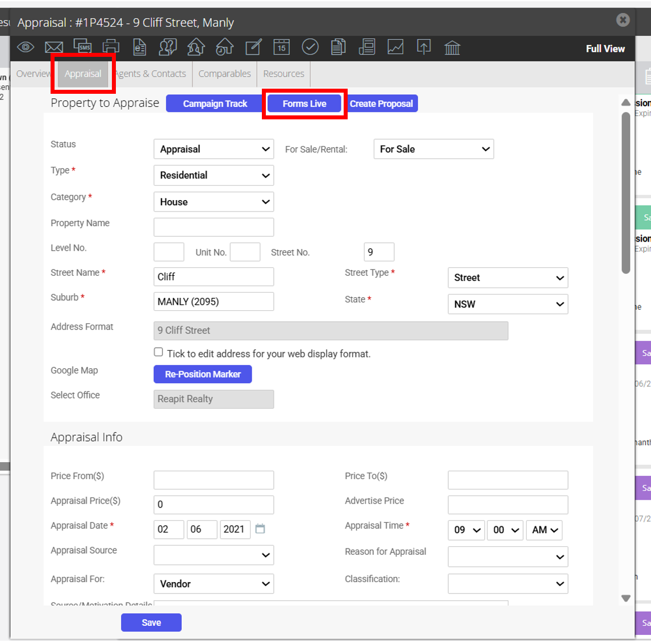Image resolution: width=651 pixels, height=644 pixels.
Task: Open the email envelope icon
Action: [x=54, y=47]
